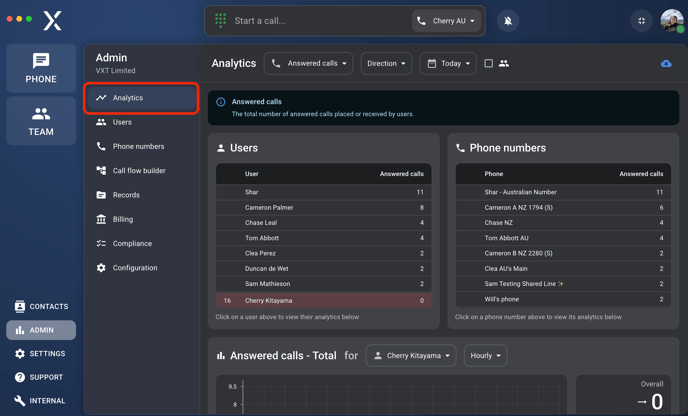Open Call flow builder in Admin menu
This screenshot has height=416, width=688.
[x=141, y=170]
